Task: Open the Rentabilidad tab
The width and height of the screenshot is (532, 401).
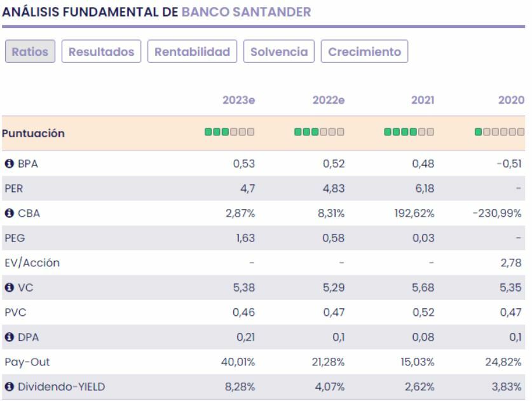Action: click(193, 51)
